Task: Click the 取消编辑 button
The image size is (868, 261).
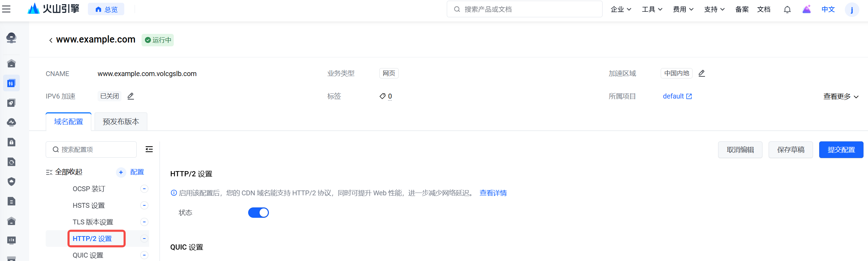Action: click(x=740, y=150)
